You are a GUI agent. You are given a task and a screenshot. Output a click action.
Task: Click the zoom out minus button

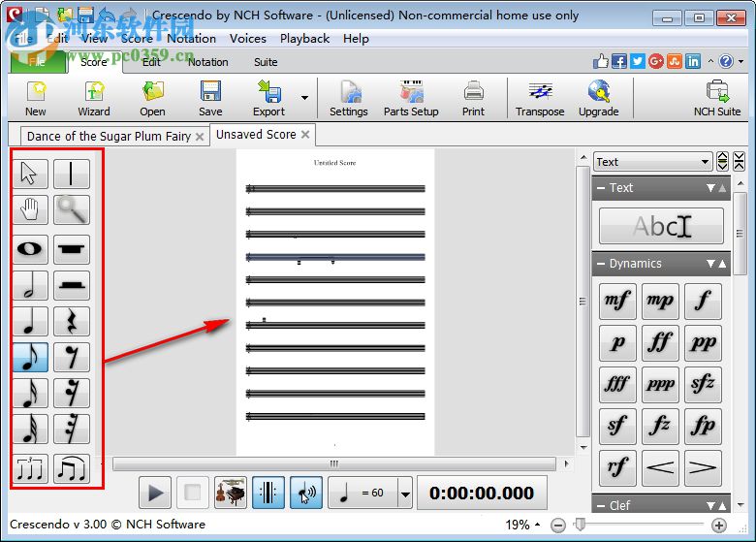click(558, 526)
